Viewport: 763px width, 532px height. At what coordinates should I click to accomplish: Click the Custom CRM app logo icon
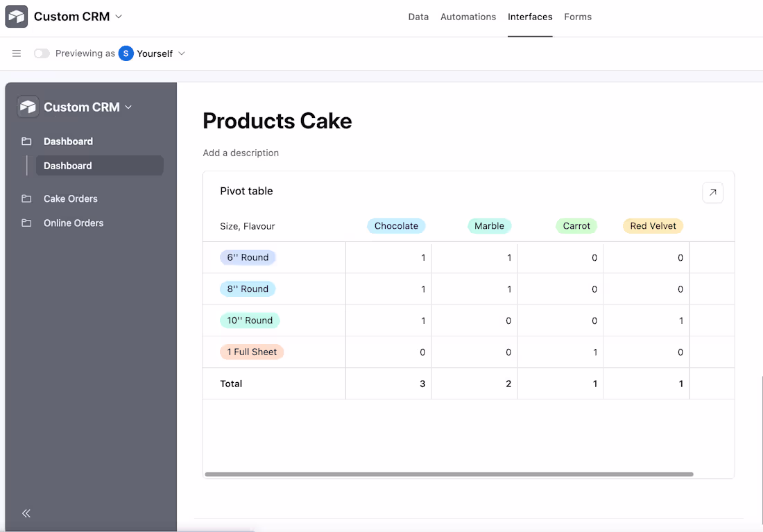(x=17, y=15)
